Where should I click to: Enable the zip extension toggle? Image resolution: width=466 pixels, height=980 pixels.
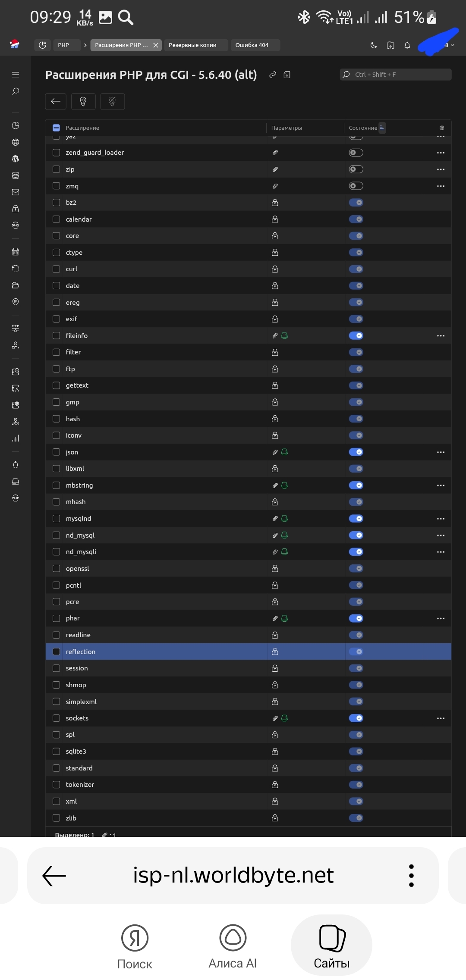coord(356,169)
